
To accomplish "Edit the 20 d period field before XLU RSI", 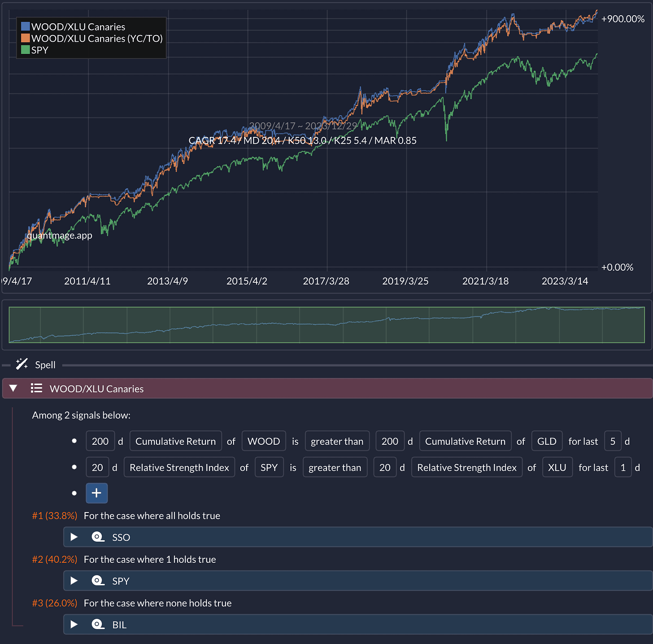I will pos(385,467).
